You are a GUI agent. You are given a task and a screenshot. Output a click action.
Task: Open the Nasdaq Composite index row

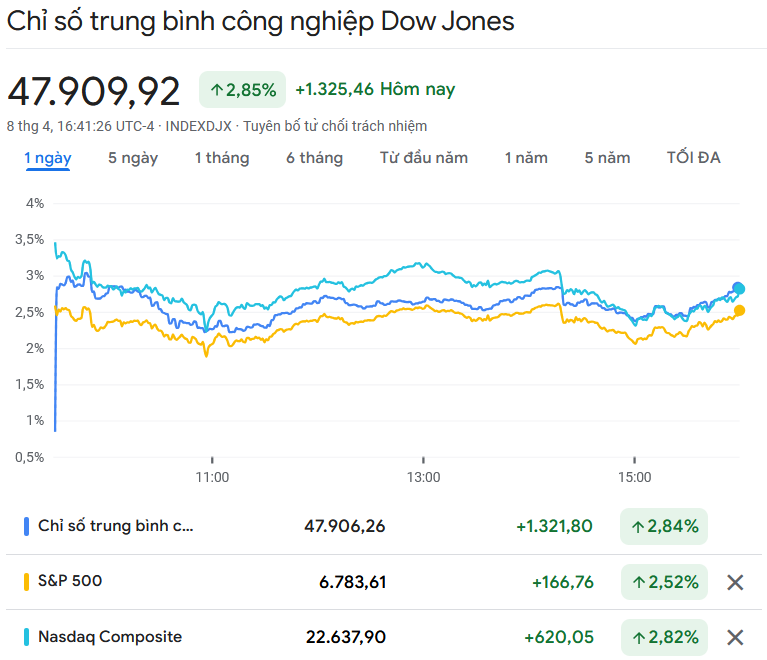point(110,637)
